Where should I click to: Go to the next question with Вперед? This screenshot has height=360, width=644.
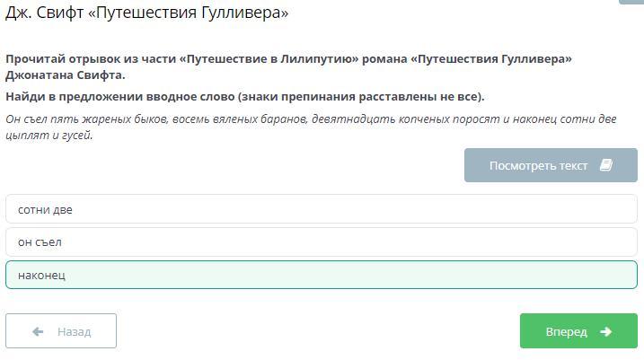(x=578, y=331)
